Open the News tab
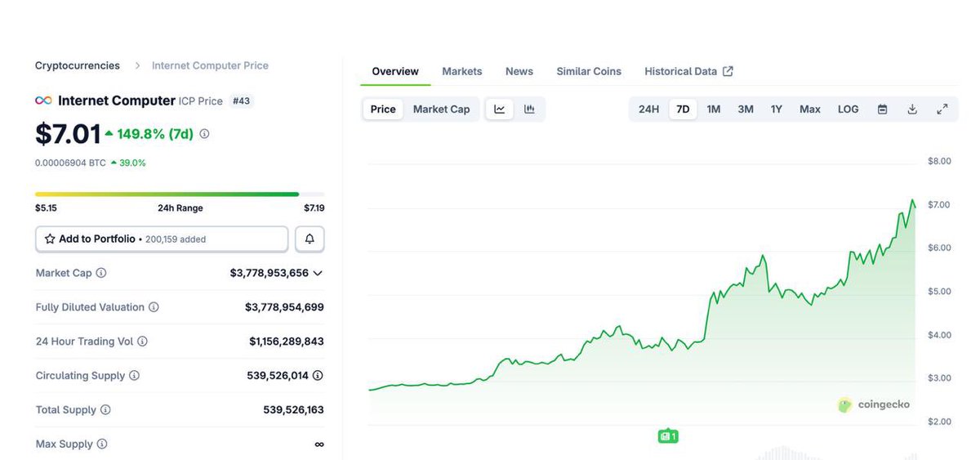The image size is (980, 460). point(519,71)
